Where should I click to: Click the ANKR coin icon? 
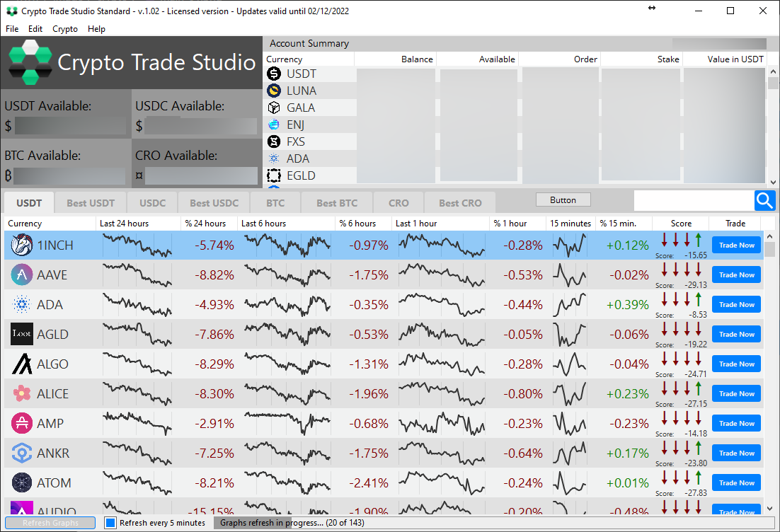(x=21, y=453)
